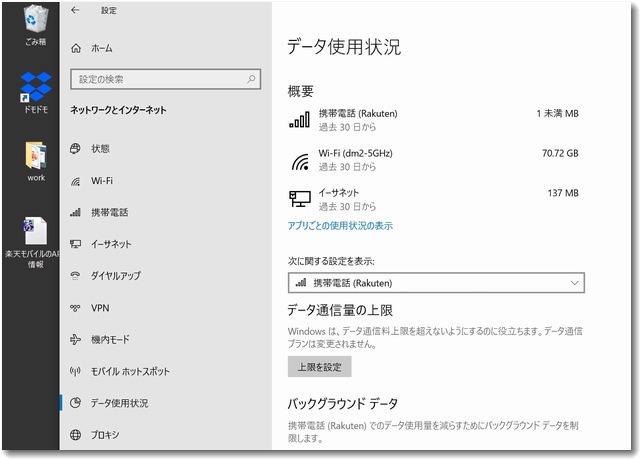Click the phone icon beside ダイヤルアップ
This screenshot has width=640, height=459.
(x=75, y=276)
